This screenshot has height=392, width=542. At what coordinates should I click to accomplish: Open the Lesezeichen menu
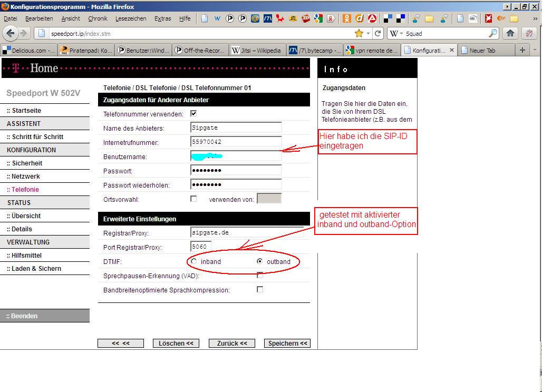click(x=131, y=18)
